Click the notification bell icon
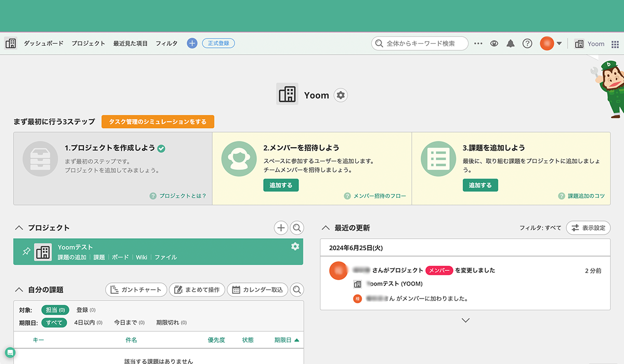The image size is (624, 364). (x=511, y=44)
